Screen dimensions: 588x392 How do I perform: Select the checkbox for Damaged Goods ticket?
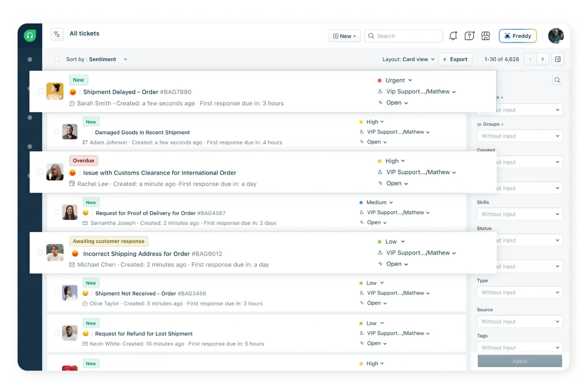[57, 132]
